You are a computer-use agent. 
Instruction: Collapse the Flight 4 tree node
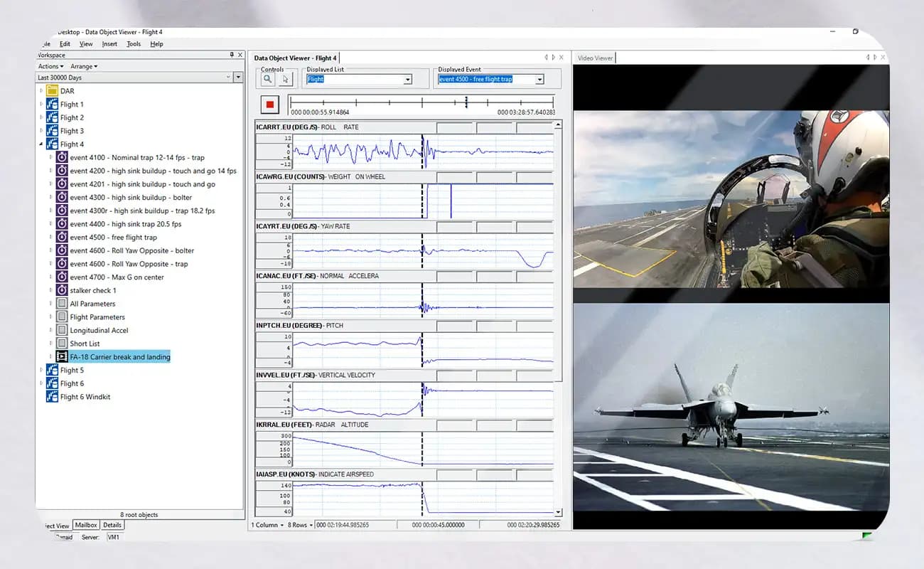point(41,144)
